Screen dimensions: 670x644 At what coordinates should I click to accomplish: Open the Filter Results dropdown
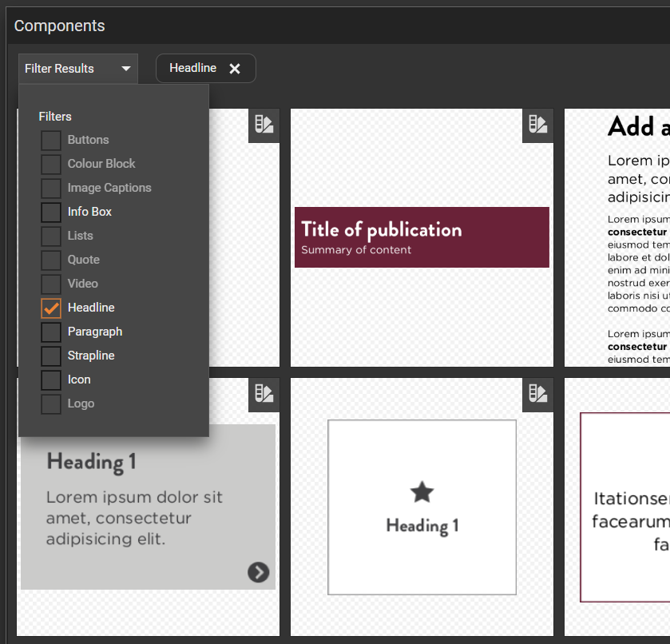(x=77, y=68)
